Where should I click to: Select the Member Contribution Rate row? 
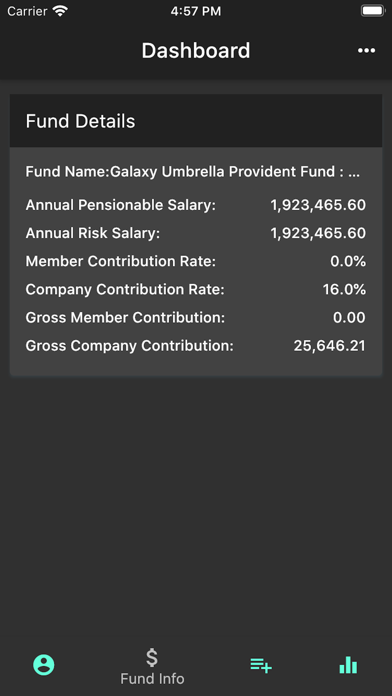196,261
